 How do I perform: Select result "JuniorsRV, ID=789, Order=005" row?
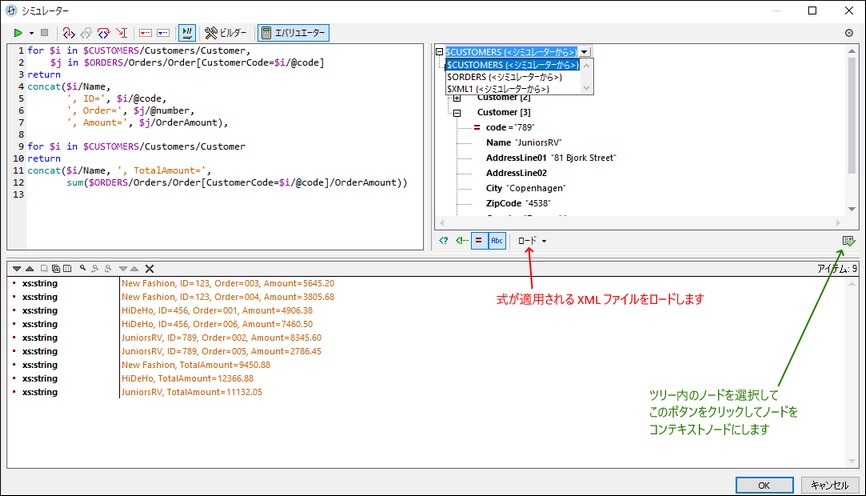[x=221, y=351]
